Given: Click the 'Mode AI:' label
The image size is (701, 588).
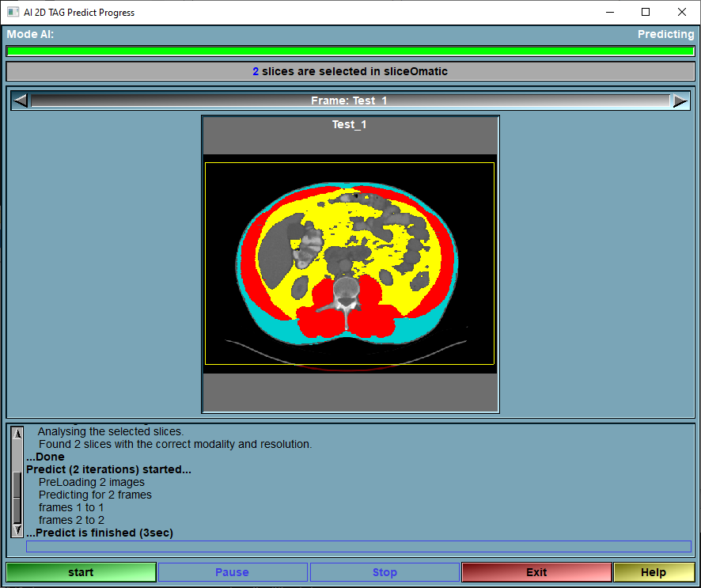Looking at the screenshot, I should (30, 35).
